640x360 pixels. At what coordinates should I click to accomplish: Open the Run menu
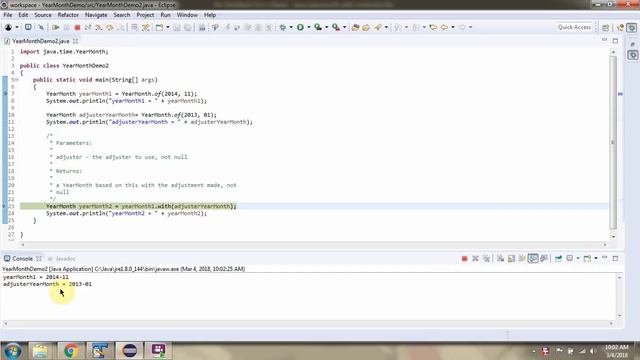coord(165,15)
